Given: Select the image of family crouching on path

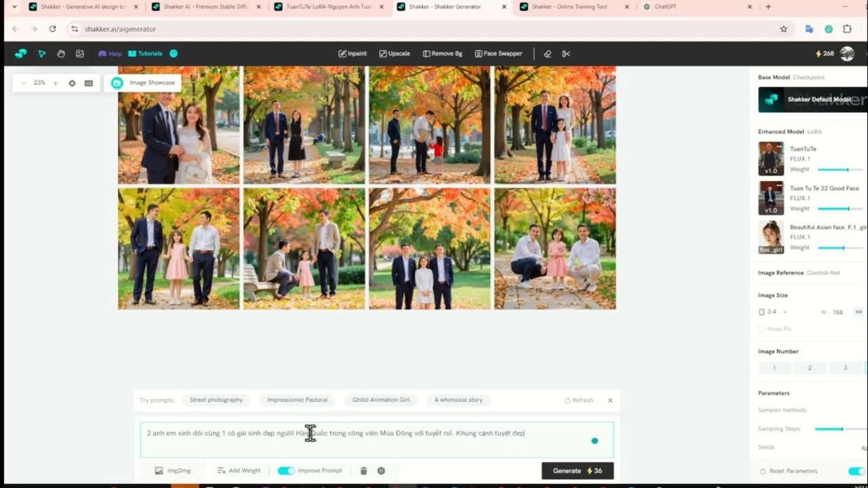Looking at the screenshot, I should click(x=555, y=249).
